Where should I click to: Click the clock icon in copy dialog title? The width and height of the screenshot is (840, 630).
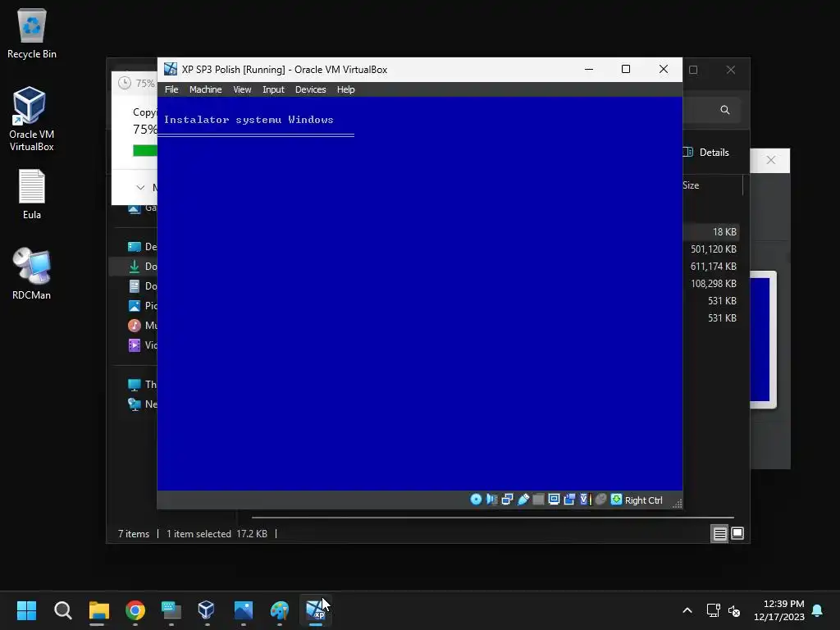pos(125,83)
